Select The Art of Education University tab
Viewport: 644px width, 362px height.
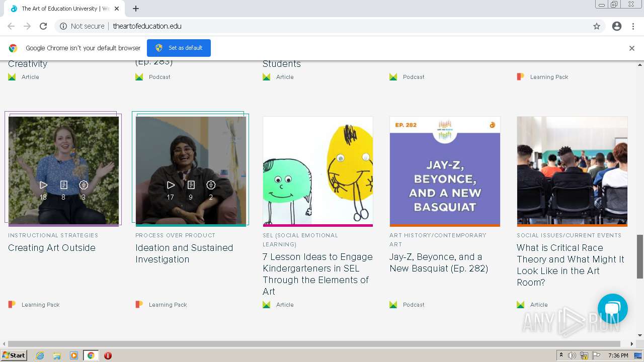point(64,9)
